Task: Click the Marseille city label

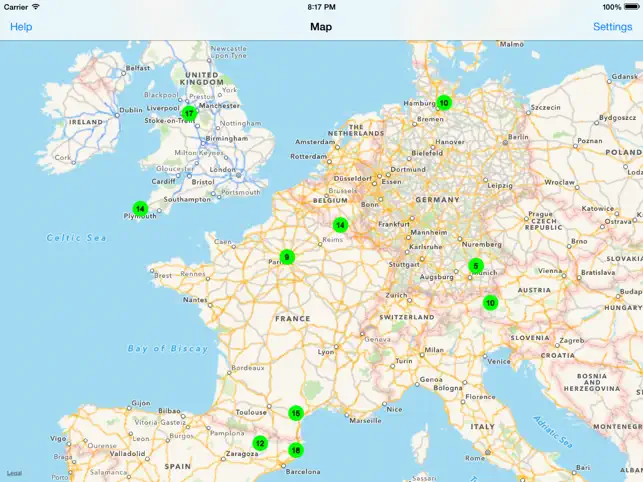Action: 365,420
